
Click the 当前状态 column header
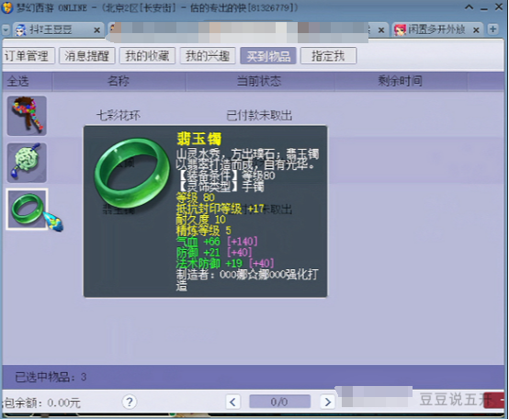[x=259, y=81]
